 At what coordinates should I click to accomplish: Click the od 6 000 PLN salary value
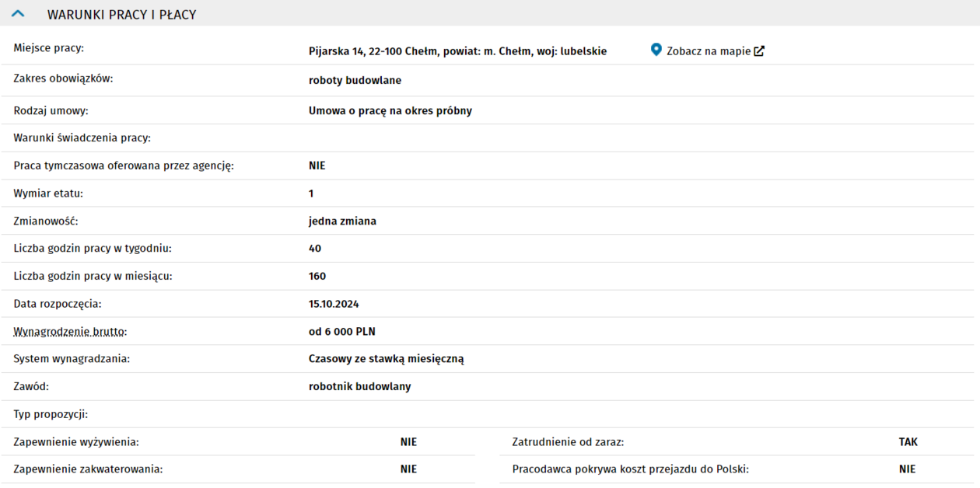(x=341, y=332)
